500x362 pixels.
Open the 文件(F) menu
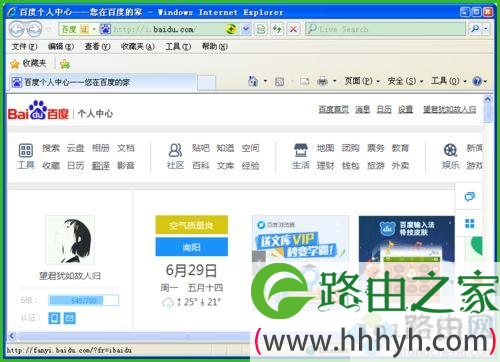point(24,47)
